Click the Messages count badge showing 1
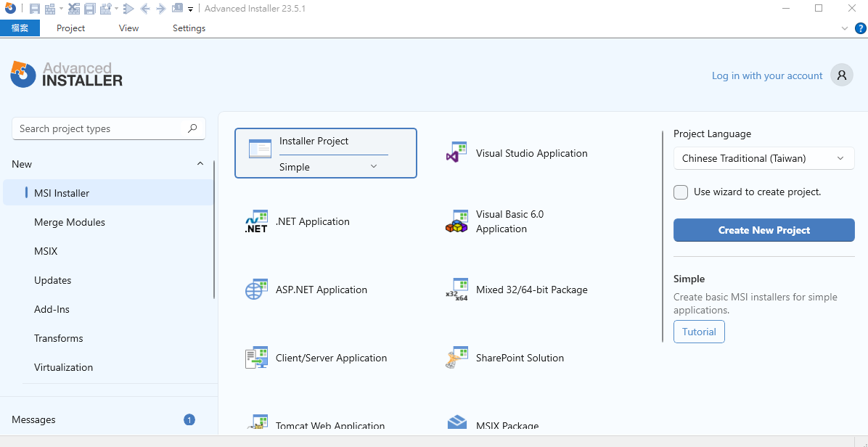 tap(189, 420)
